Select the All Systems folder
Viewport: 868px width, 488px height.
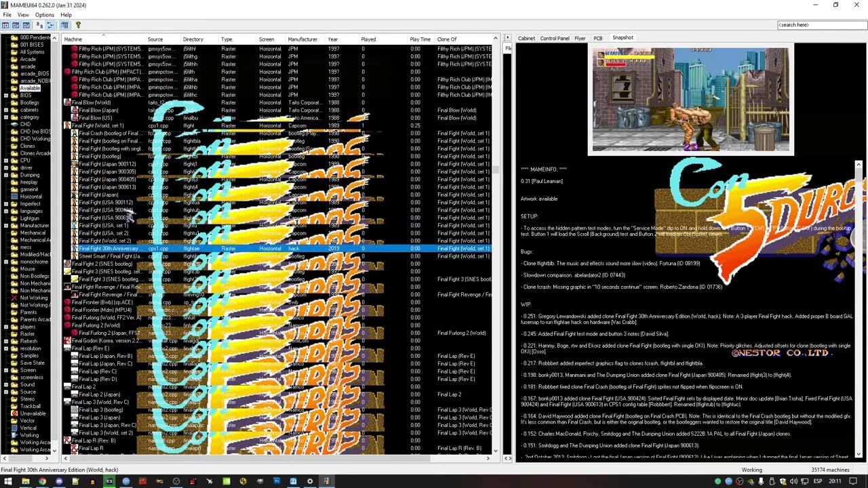[x=32, y=52]
